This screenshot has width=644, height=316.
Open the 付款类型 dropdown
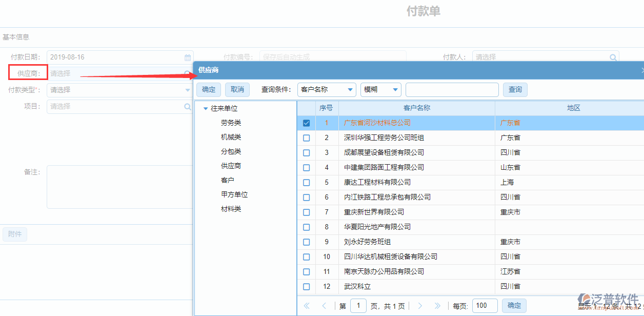(x=188, y=90)
